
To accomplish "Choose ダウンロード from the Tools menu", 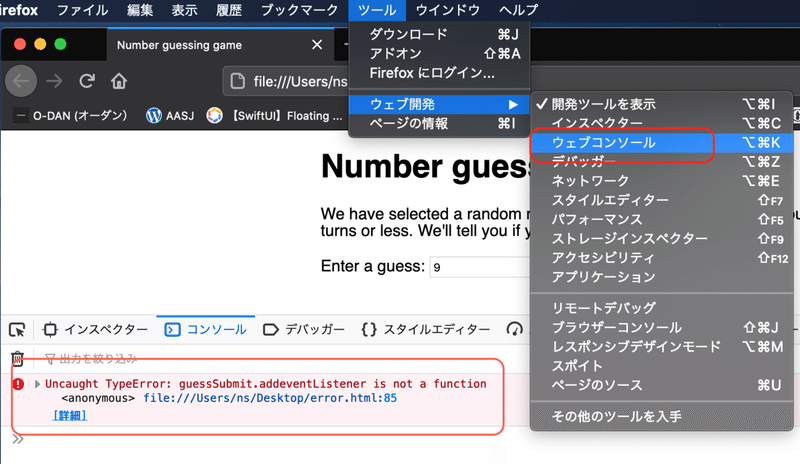I will (x=439, y=34).
